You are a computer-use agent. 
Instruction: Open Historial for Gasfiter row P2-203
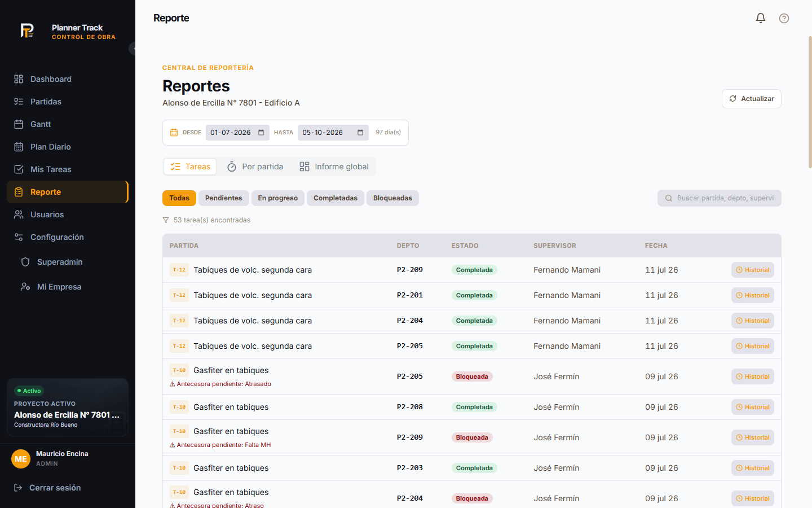tap(753, 468)
